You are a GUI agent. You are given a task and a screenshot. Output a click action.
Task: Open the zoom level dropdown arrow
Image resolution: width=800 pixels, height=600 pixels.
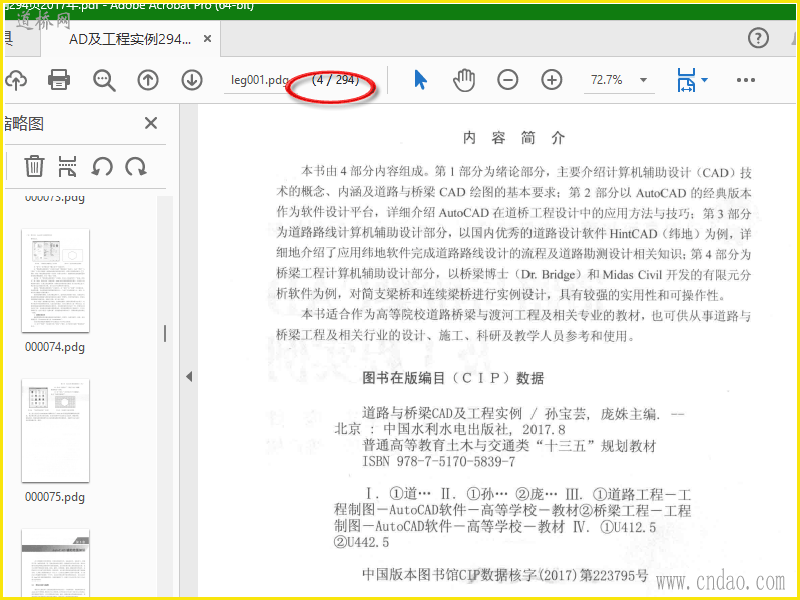click(x=643, y=80)
